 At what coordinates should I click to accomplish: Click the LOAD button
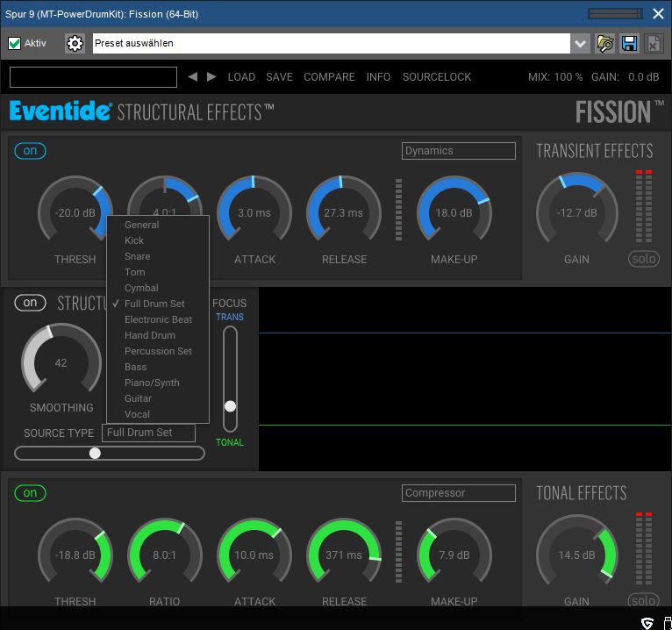(x=241, y=76)
